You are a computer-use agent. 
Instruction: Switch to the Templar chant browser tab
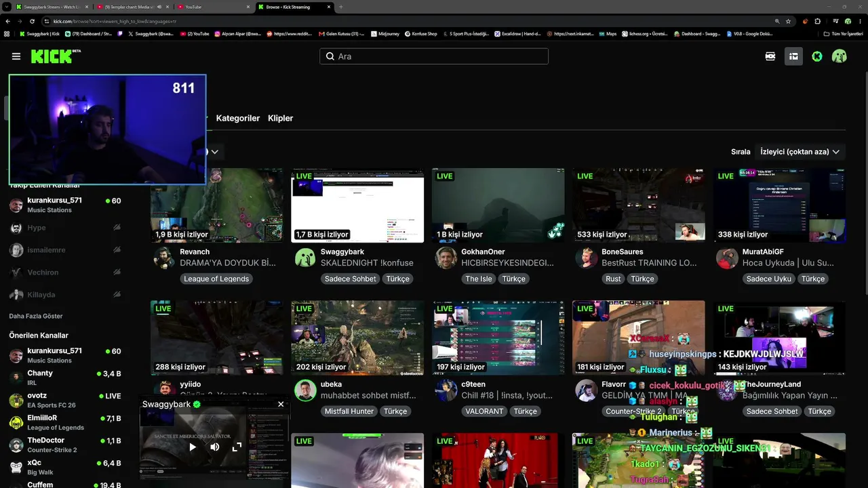133,7
